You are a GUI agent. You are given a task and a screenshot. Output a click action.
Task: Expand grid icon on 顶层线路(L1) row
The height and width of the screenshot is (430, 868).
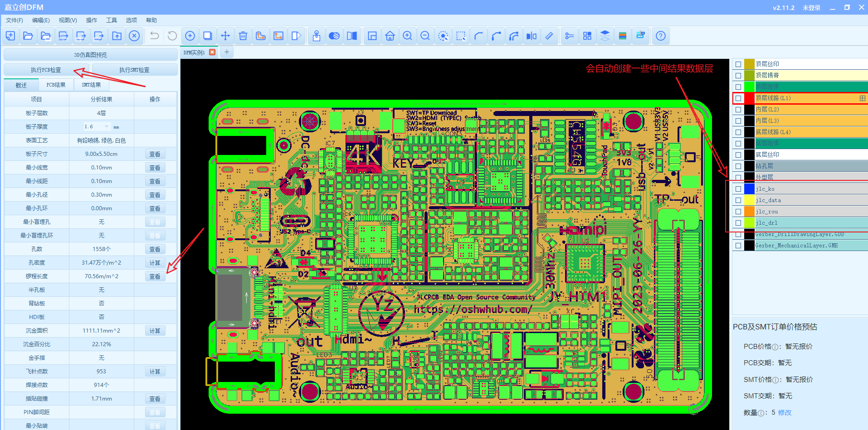[x=862, y=98]
